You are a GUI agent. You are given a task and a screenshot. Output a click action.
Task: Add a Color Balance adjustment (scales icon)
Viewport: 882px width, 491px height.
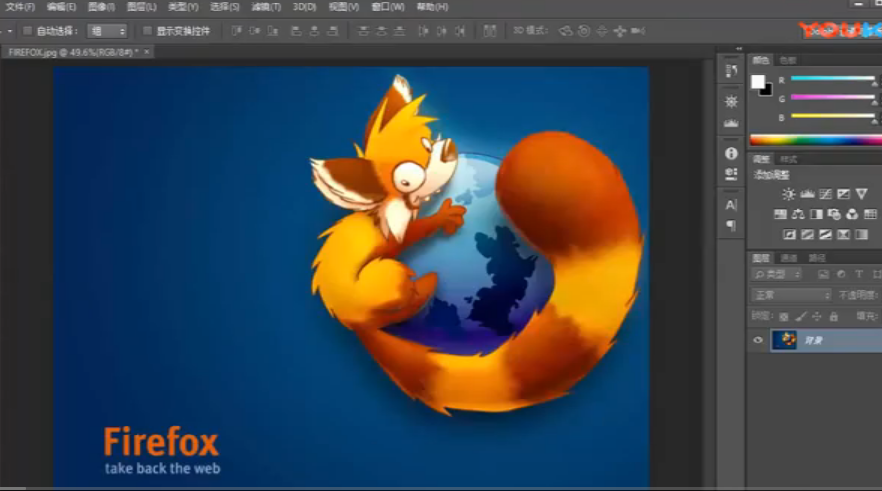[x=798, y=214]
